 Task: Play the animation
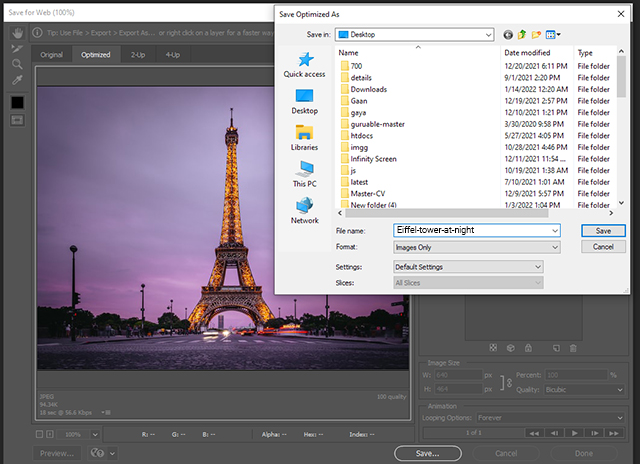pyautogui.click(x=574, y=433)
